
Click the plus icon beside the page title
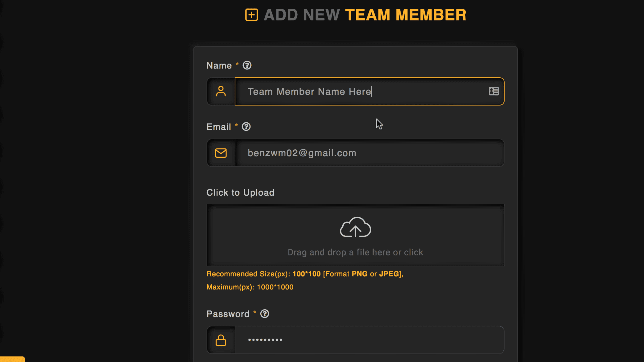point(252,15)
